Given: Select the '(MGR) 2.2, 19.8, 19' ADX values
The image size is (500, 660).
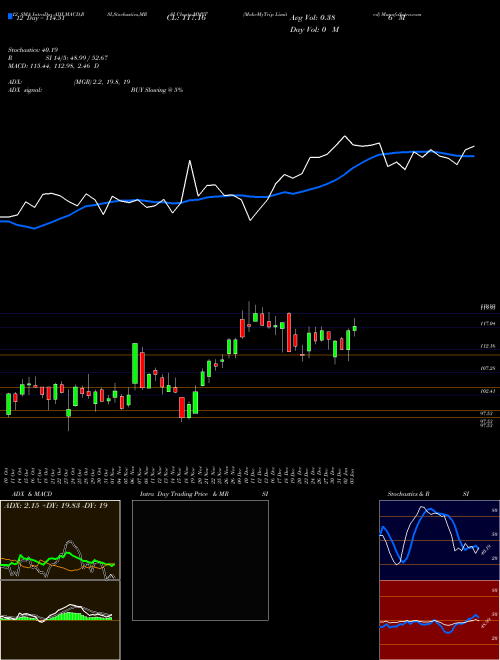Looking at the screenshot, I should (101, 82).
